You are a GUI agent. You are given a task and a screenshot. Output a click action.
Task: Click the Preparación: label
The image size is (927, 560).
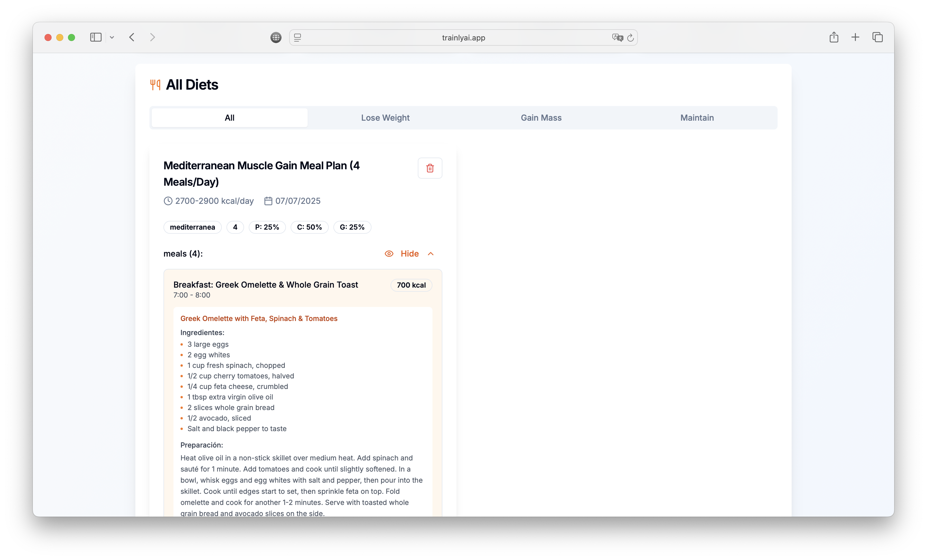pyautogui.click(x=202, y=445)
